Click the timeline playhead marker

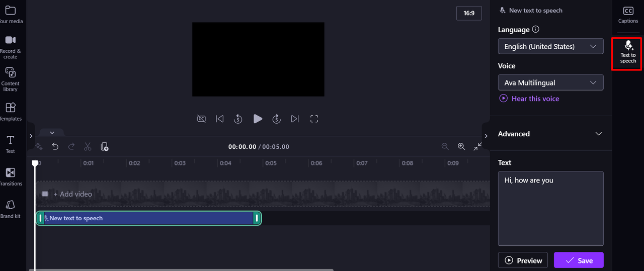click(35, 163)
